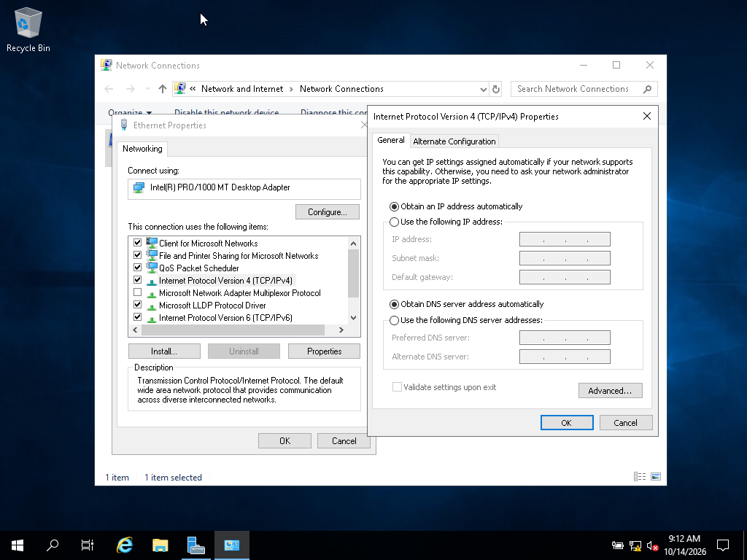This screenshot has height=560, width=747.
Task: Open File Explorer from taskbar
Action: pyautogui.click(x=160, y=545)
